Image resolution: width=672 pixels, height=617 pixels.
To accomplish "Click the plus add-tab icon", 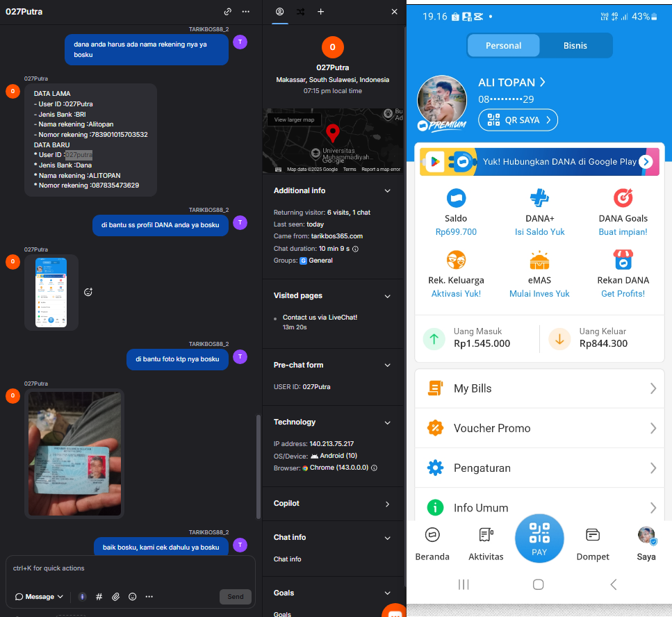I will pos(320,12).
